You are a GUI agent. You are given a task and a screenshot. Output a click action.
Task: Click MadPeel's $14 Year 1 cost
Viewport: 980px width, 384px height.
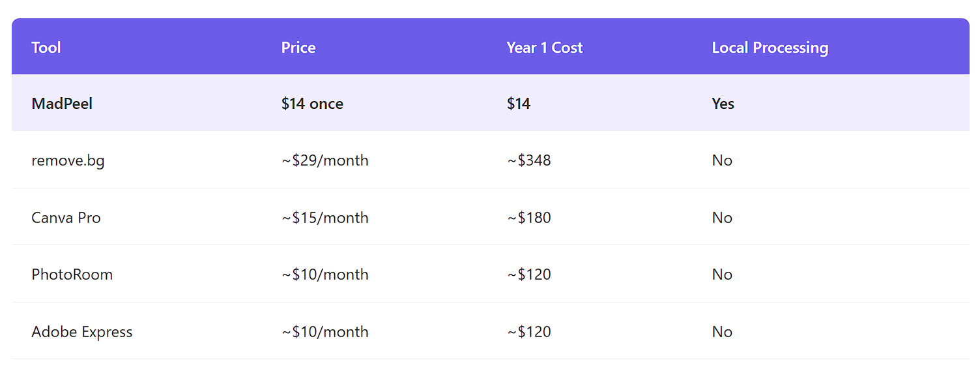[x=519, y=104]
